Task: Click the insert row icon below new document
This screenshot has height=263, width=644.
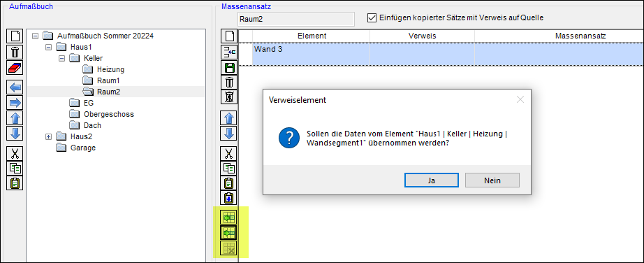Action: click(229, 52)
